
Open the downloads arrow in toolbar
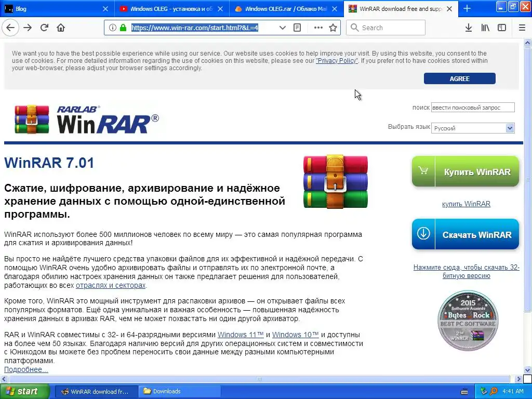tap(469, 28)
